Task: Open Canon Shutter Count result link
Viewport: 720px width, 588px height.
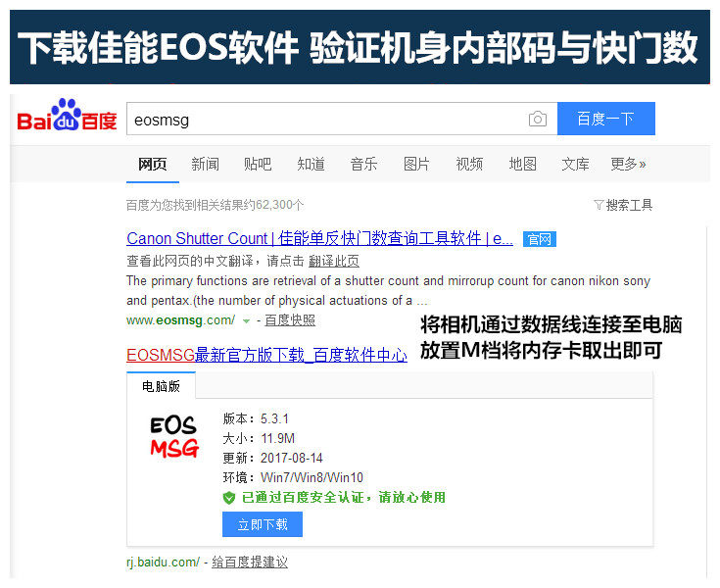Action: [319, 238]
